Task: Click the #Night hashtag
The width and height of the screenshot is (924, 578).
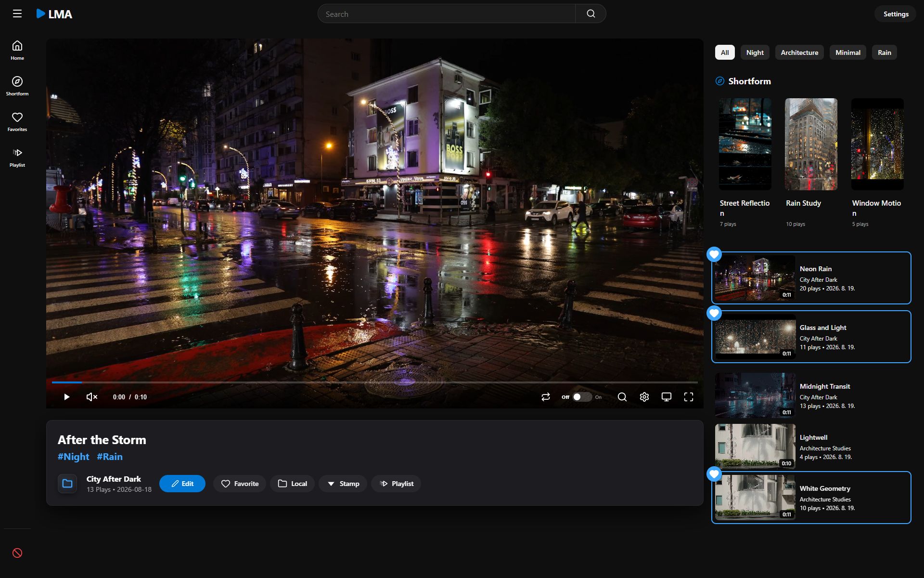Action: 73,457
